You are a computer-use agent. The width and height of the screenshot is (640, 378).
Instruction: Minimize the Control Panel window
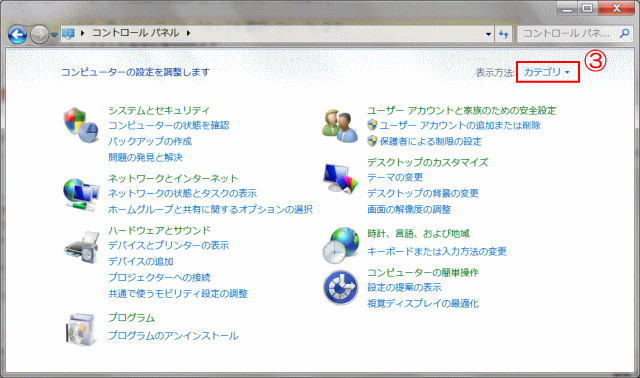click(x=567, y=8)
